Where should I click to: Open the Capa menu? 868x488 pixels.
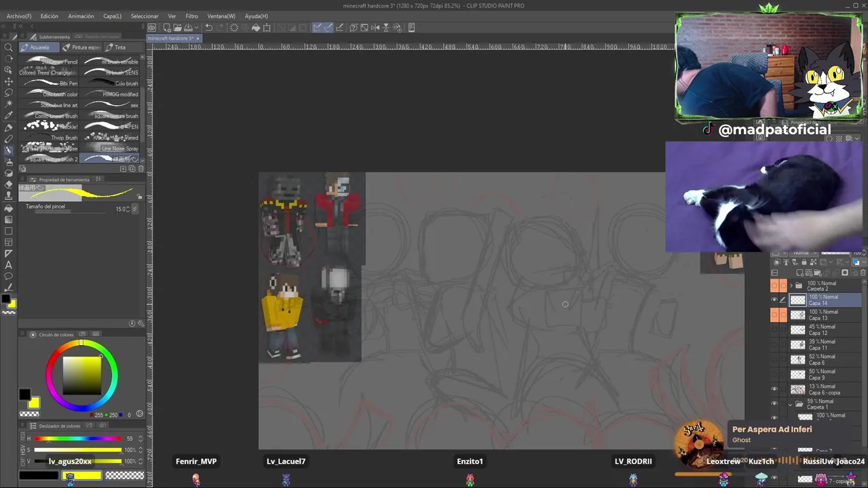[x=112, y=16]
